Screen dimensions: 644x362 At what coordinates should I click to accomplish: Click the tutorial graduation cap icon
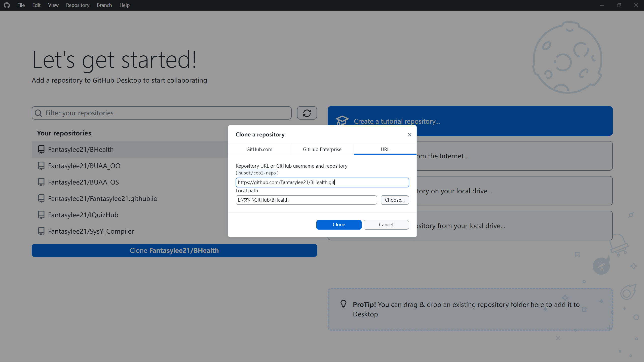point(342,121)
